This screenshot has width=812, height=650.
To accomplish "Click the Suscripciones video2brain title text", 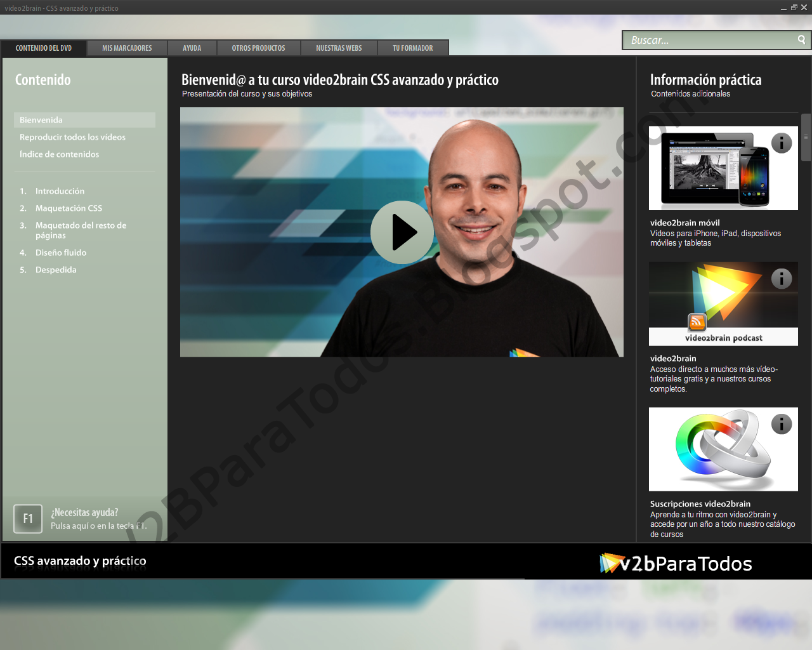I will click(700, 504).
